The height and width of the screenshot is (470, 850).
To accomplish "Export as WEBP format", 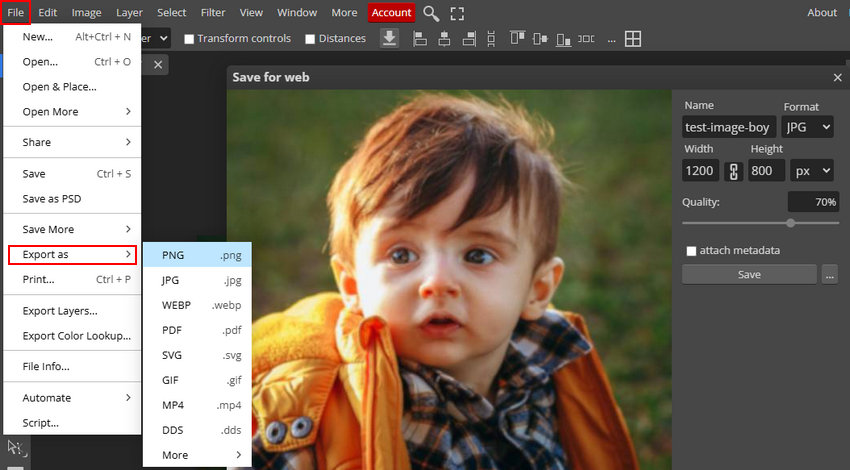I will pyautogui.click(x=197, y=305).
